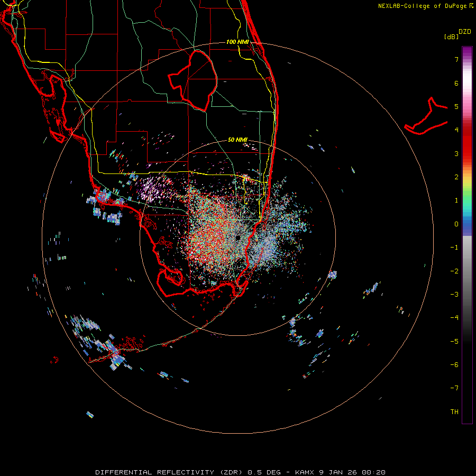Click the 4 dB tick label
This screenshot has width=476, height=476.
[x=456, y=130]
